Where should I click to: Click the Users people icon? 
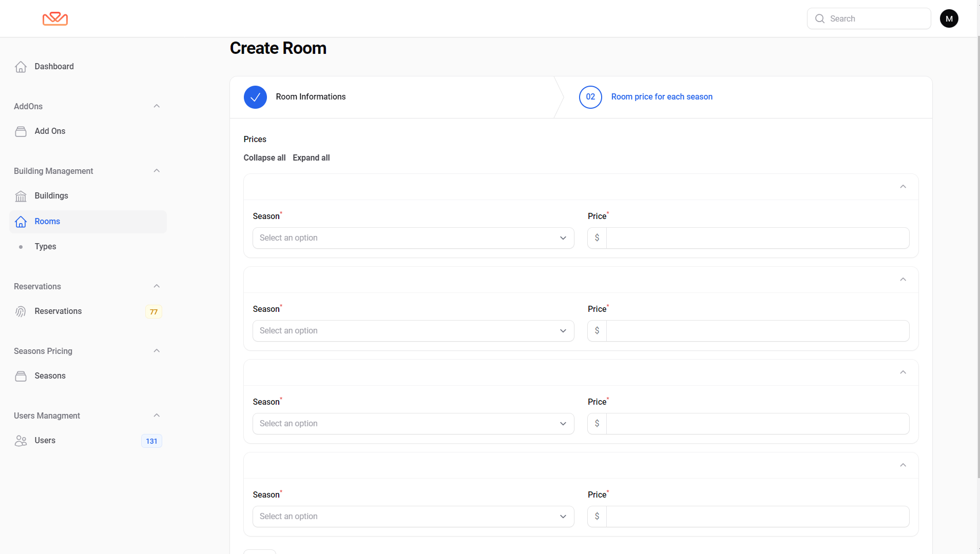point(21,441)
